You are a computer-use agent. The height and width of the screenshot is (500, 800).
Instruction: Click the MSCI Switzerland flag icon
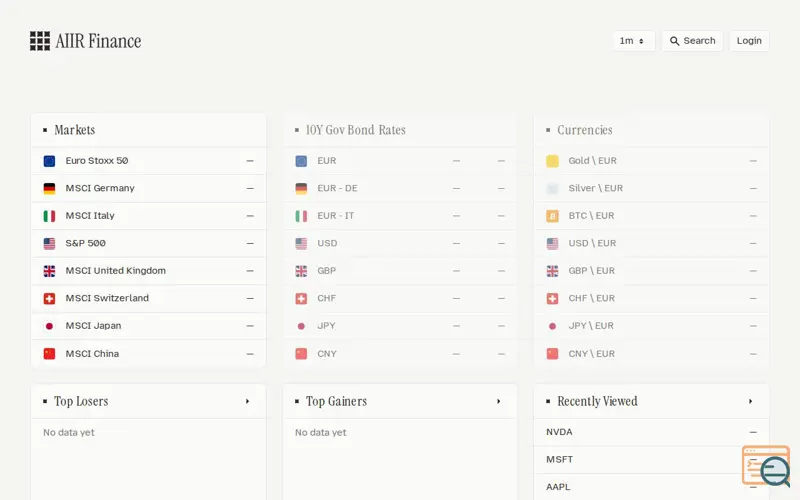pyautogui.click(x=49, y=298)
